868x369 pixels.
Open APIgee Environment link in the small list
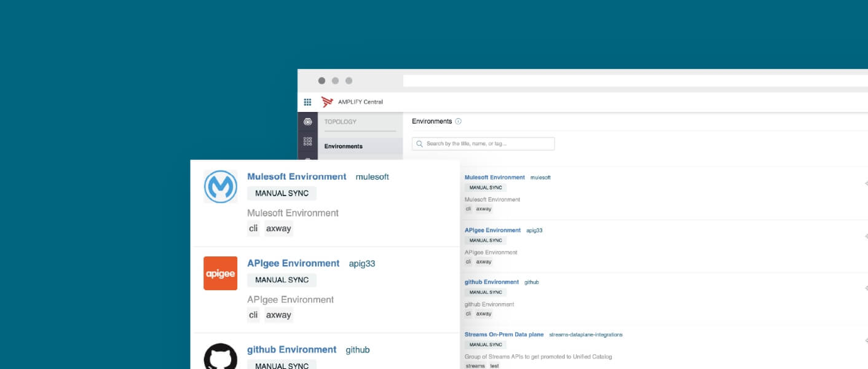click(x=492, y=230)
